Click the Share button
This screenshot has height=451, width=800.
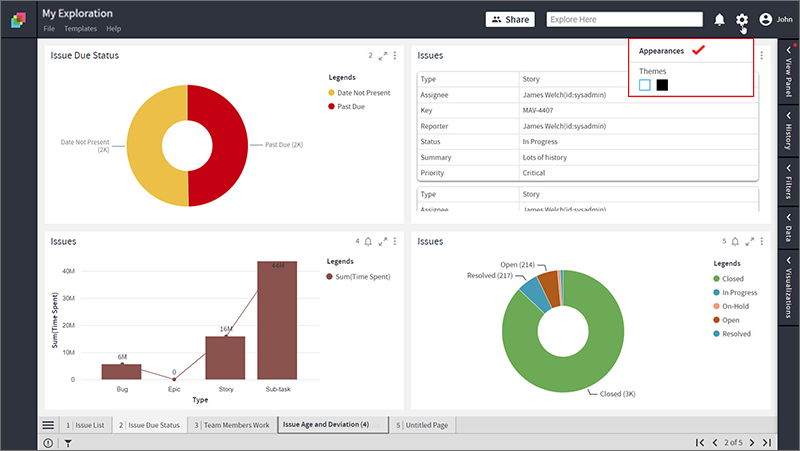coord(510,19)
